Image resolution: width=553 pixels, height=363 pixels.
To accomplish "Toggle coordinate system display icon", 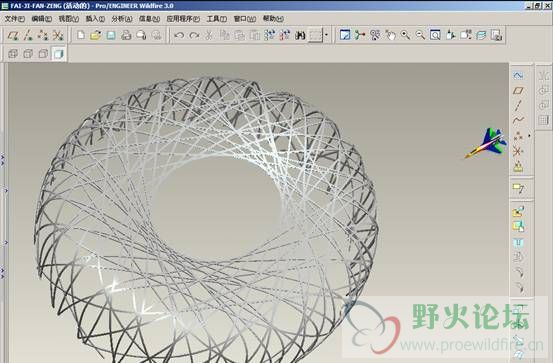I will pyautogui.click(x=58, y=35).
